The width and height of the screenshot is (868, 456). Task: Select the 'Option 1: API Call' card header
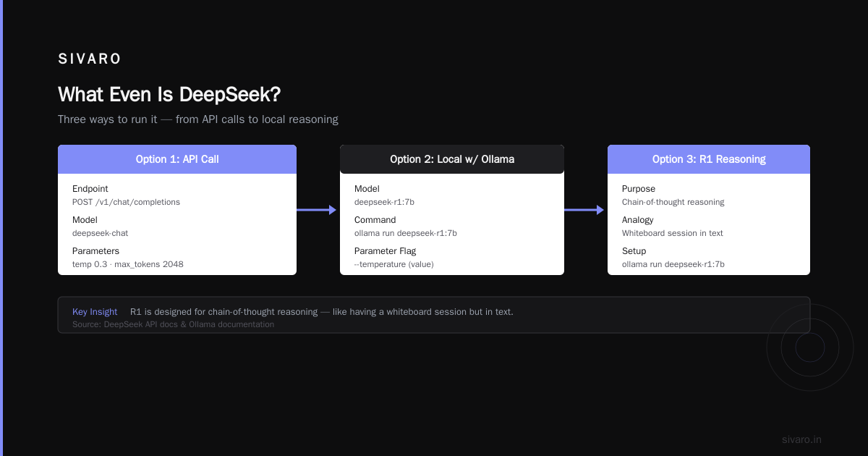[x=177, y=159]
